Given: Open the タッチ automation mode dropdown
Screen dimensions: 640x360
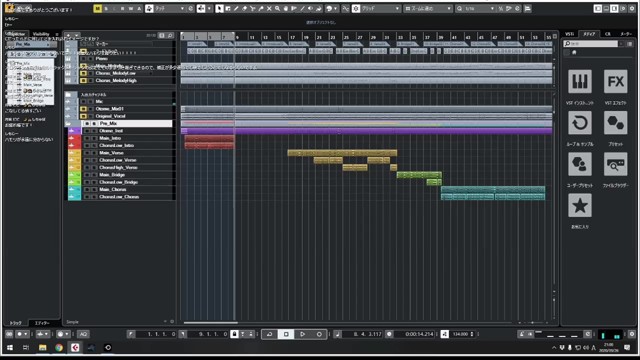Looking at the screenshot, I should coord(169,9).
